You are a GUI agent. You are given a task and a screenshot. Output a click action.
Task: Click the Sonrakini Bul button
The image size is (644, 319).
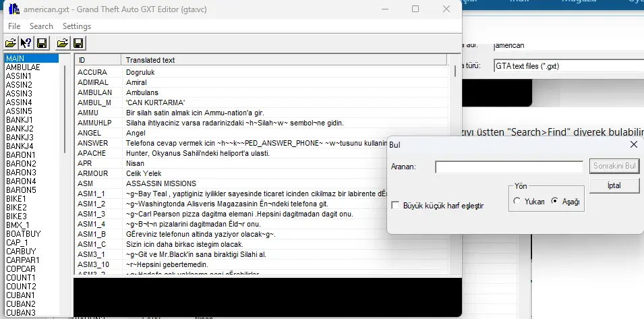614,166
